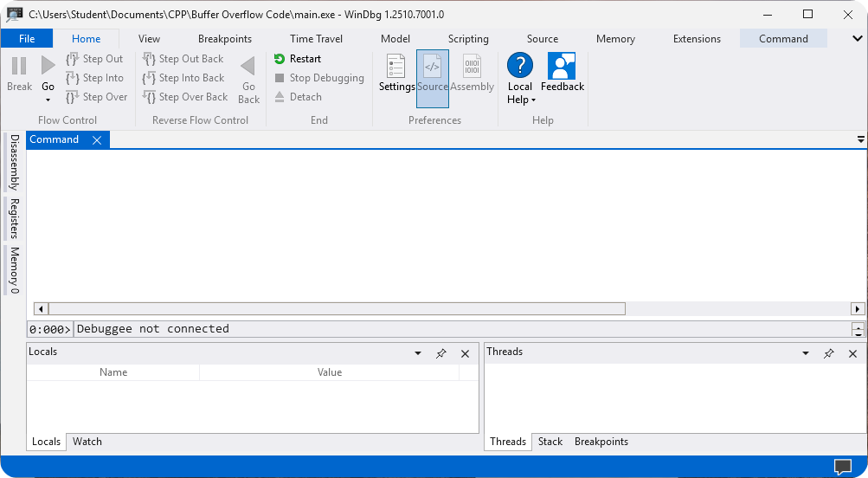Pin the Threads panel
Image resolution: width=868 pixels, height=478 pixels.
tap(829, 353)
